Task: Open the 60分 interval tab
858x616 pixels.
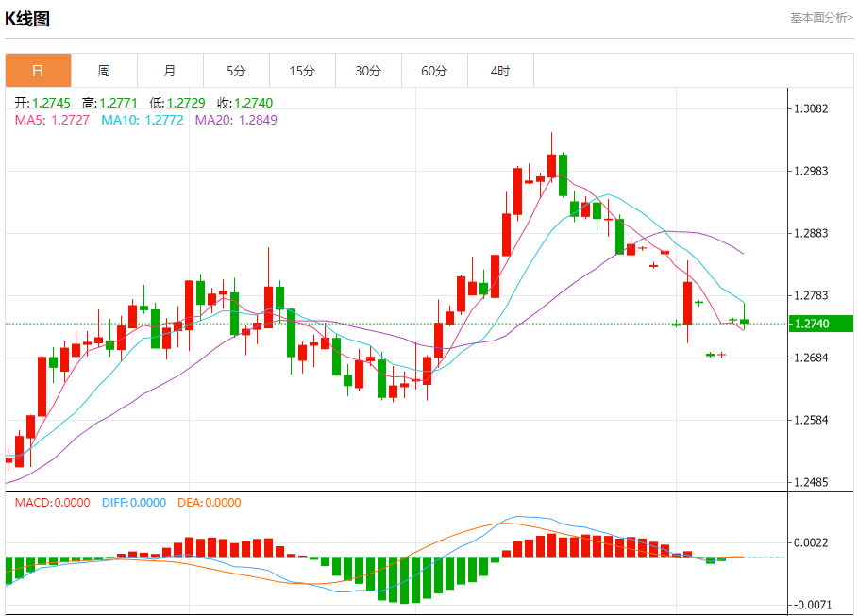Action: click(434, 71)
